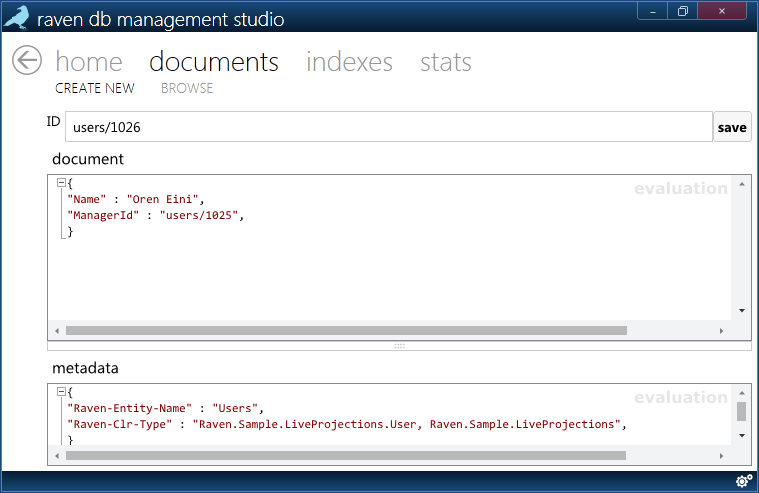The width and height of the screenshot is (759, 493).
Task: Click the save button
Action: [732, 127]
